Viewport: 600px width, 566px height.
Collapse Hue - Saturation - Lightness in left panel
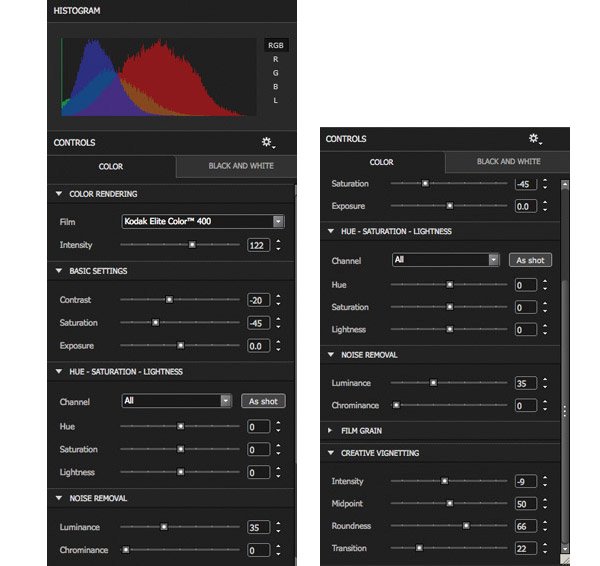coord(59,372)
